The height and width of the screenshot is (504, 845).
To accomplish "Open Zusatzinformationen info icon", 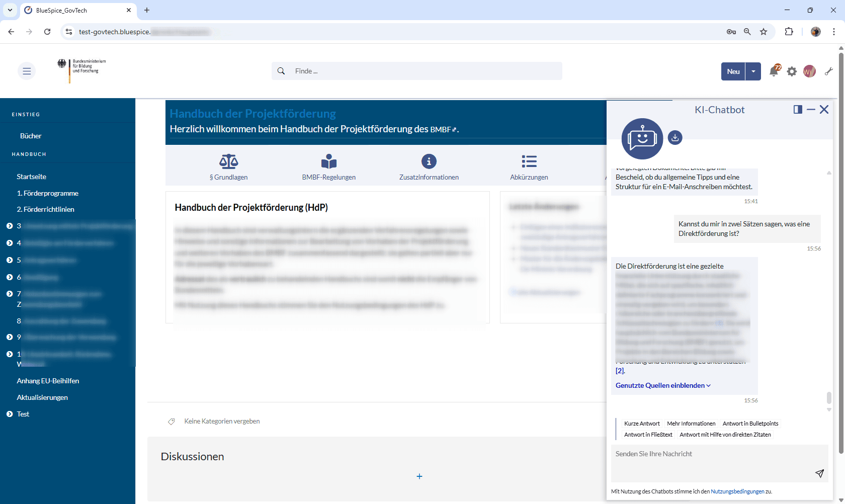I will 429,162.
